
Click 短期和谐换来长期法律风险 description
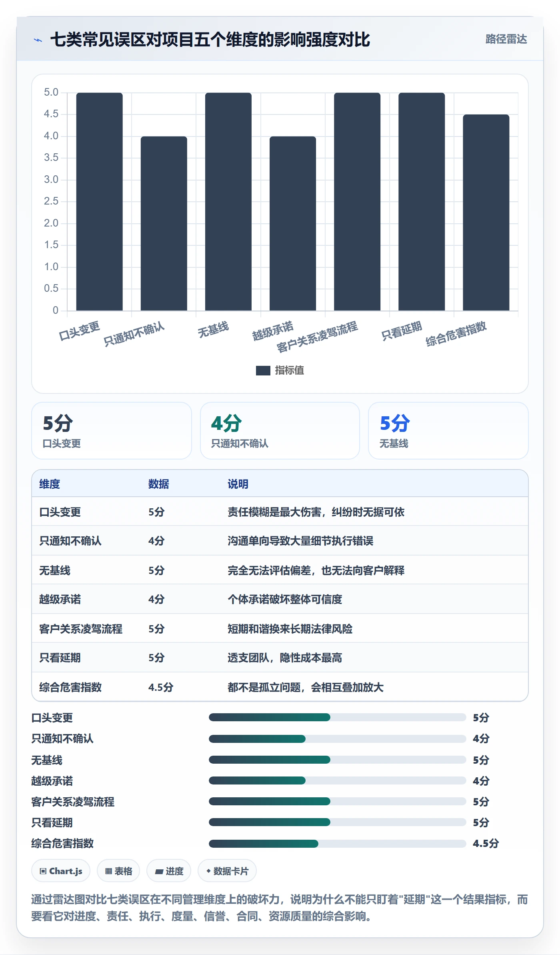click(x=290, y=629)
